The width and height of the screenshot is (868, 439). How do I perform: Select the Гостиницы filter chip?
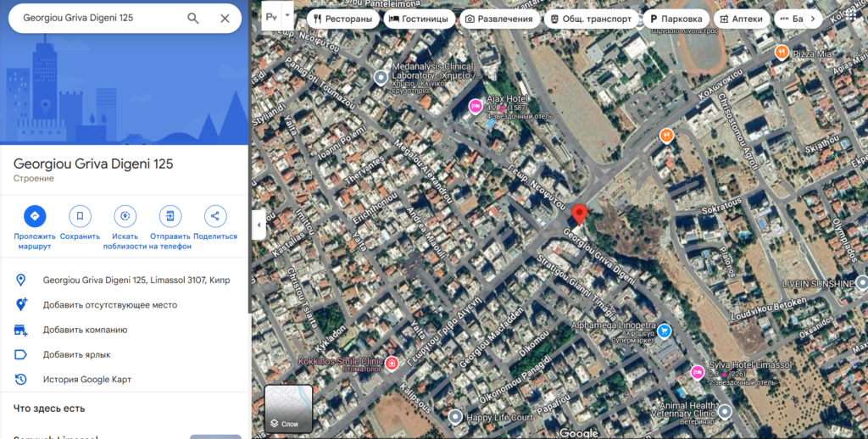pyautogui.click(x=419, y=19)
